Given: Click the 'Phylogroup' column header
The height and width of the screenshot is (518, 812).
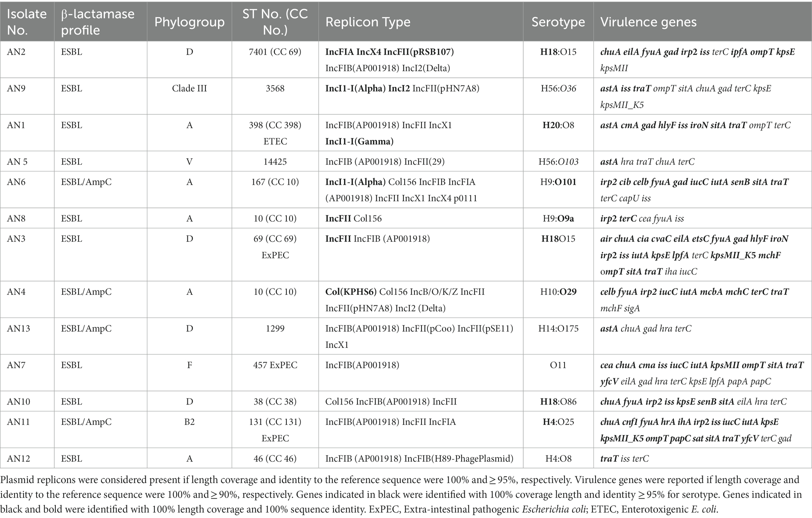Looking at the screenshot, I should (189, 22).
